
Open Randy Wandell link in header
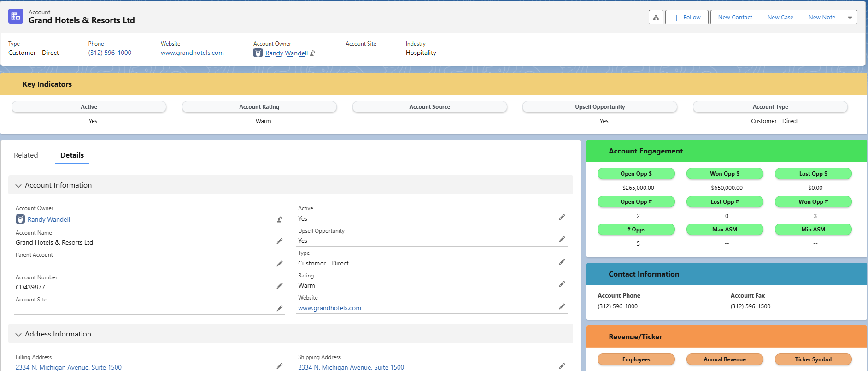(x=287, y=53)
